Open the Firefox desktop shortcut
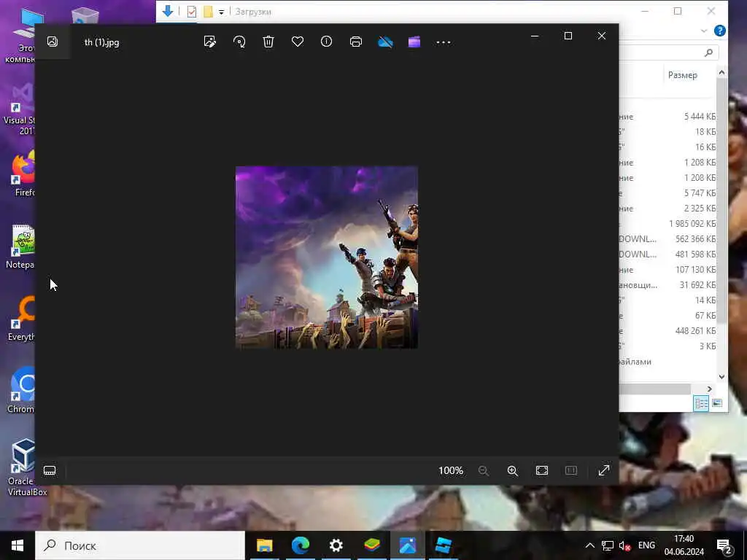747x560 pixels. [24, 174]
